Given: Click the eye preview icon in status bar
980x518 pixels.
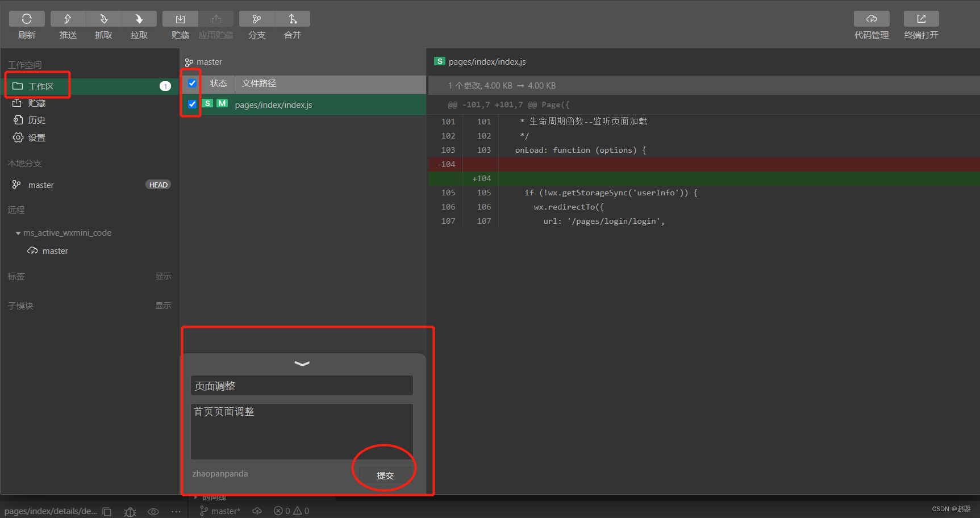Looking at the screenshot, I should coord(153,511).
